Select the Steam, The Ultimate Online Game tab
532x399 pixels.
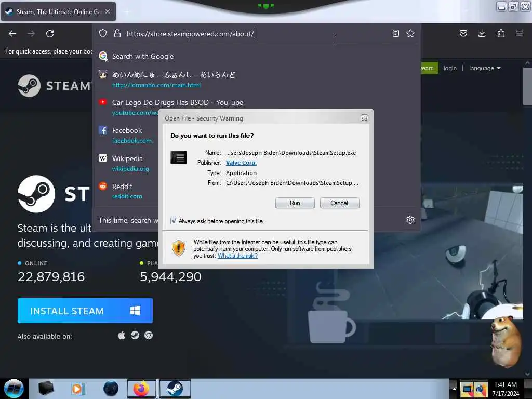click(x=58, y=11)
